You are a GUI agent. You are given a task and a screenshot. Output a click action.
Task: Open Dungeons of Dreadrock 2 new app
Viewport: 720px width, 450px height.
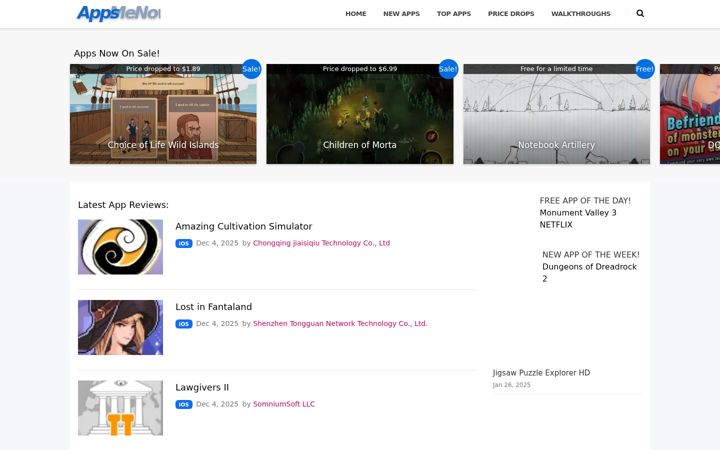(589, 273)
